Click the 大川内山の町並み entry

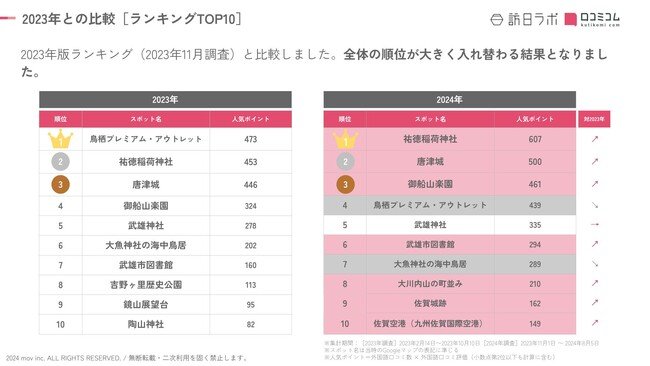pos(430,284)
